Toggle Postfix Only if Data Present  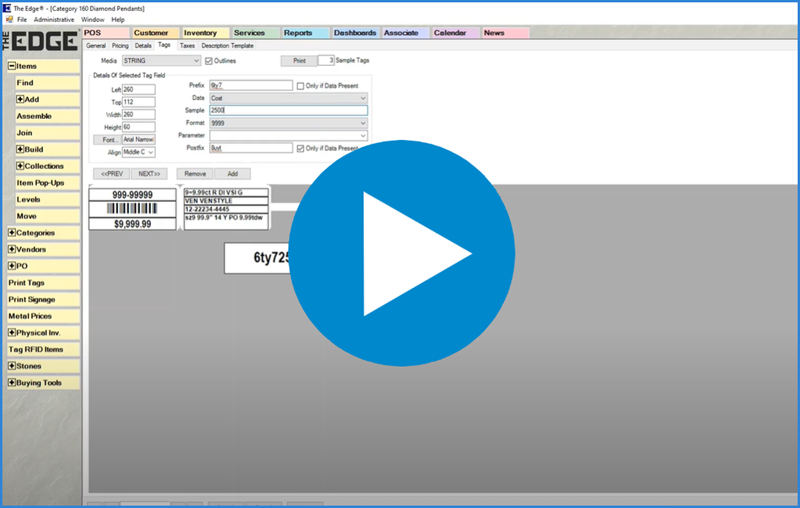(x=301, y=148)
